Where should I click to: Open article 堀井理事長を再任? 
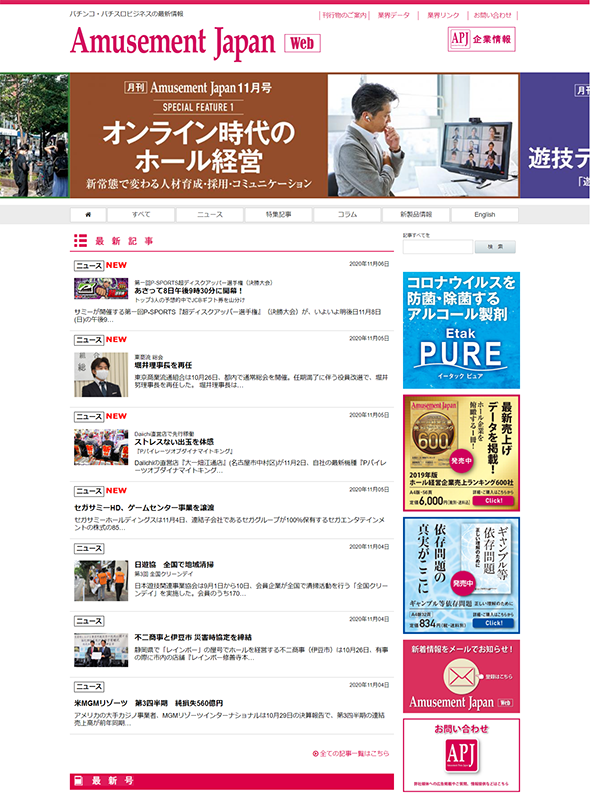pyautogui.click(x=163, y=365)
